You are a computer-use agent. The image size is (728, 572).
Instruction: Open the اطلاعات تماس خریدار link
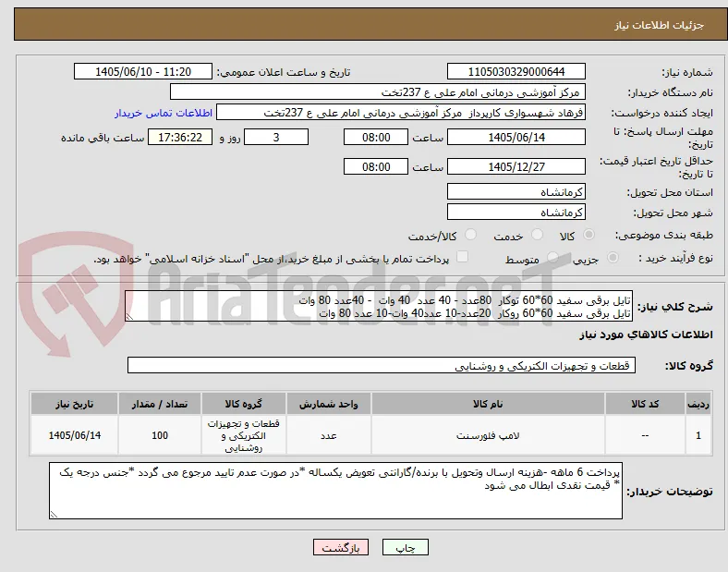click(x=164, y=113)
